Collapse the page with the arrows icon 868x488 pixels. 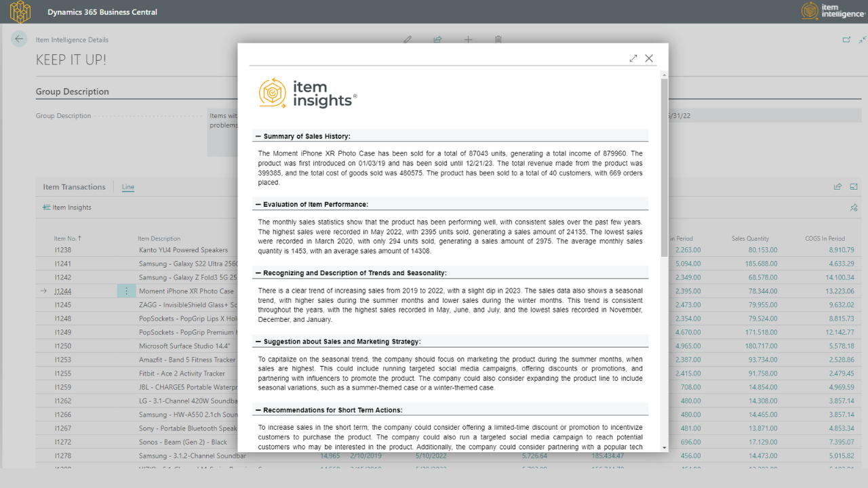click(862, 40)
